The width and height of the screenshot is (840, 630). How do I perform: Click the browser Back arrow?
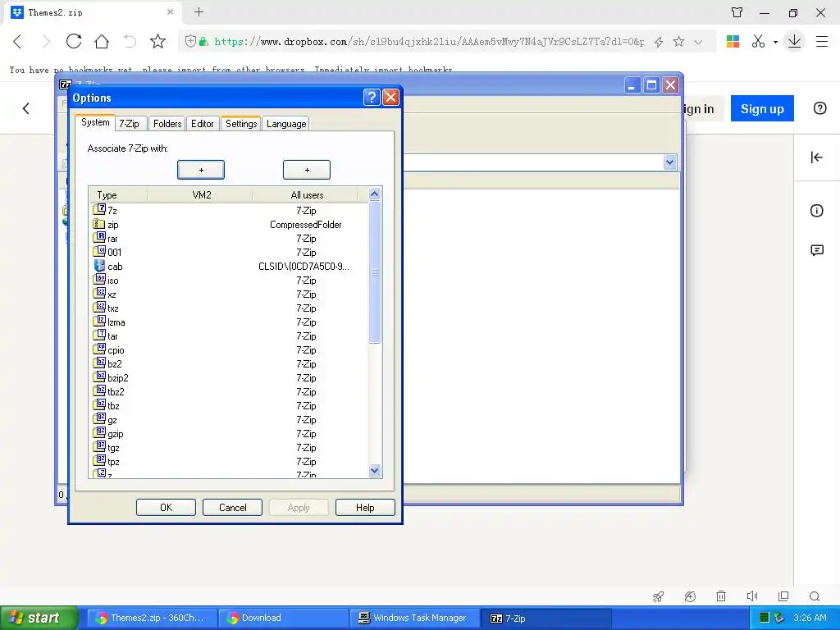[x=18, y=41]
